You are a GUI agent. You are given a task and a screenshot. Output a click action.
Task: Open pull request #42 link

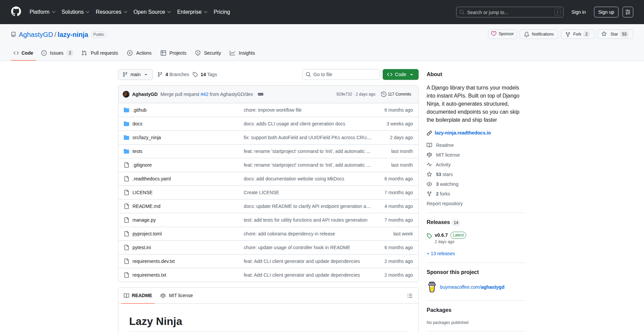[204, 94]
